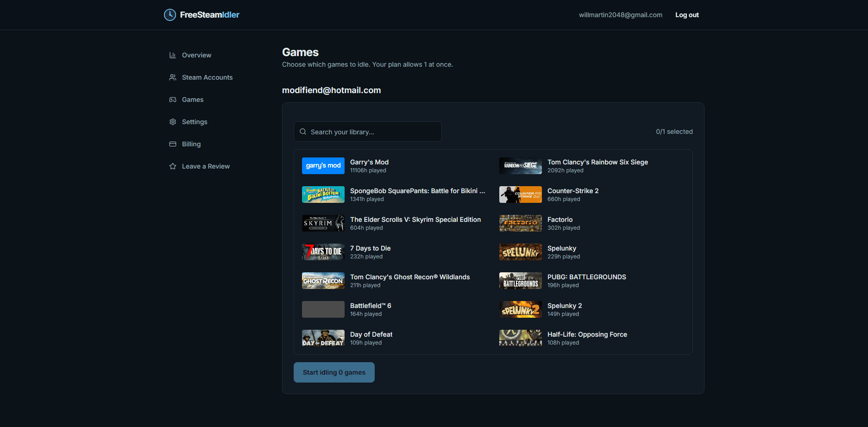Open the Overview page
The width and height of the screenshot is (868, 427).
[x=196, y=55]
